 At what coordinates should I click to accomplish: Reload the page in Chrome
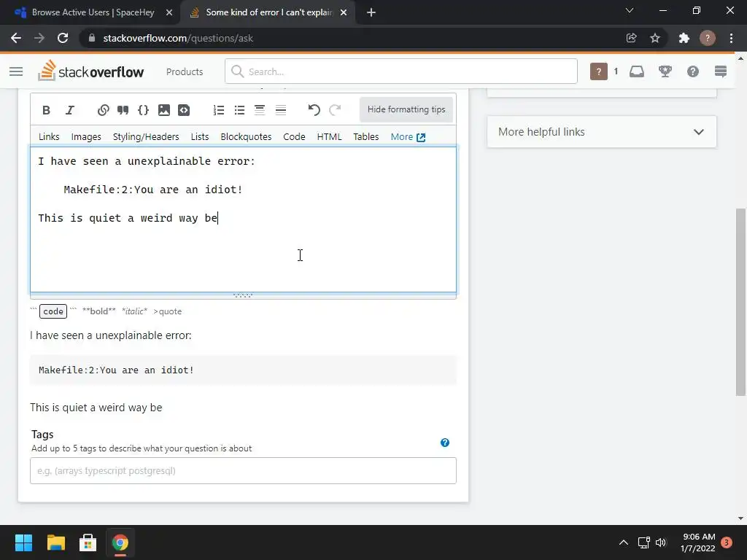coord(63,38)
